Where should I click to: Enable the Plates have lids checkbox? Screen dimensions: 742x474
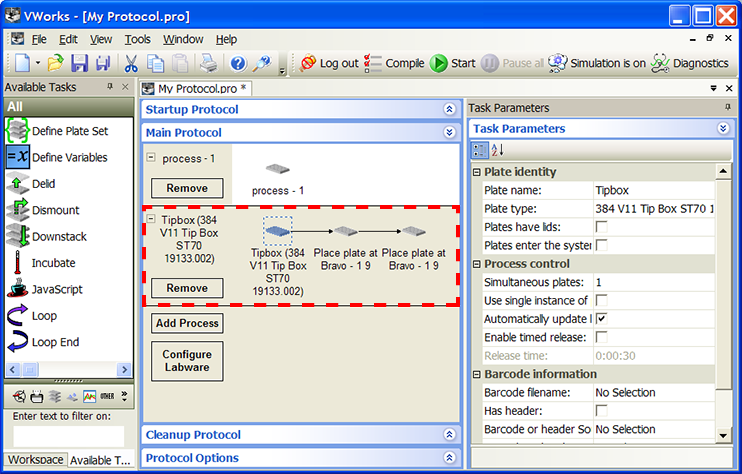602,227
